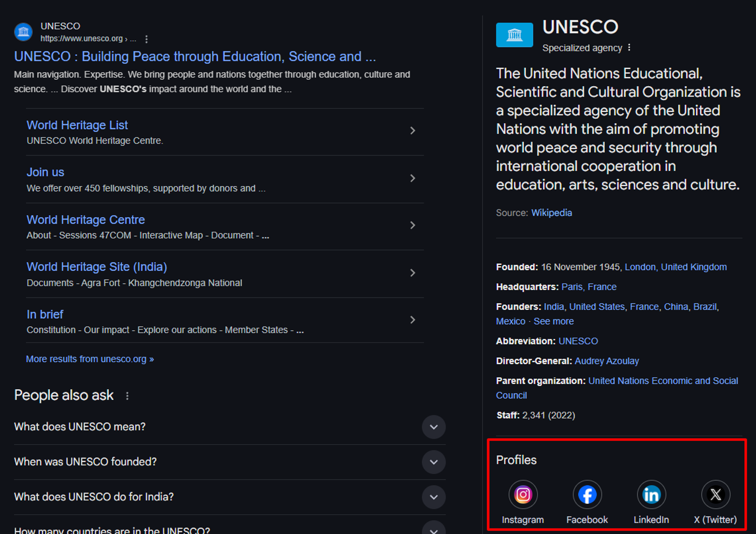This screenshot has height=534, width=756.
Task: Click the UNESCO abbreviation link
Action: tap(578, 341)
